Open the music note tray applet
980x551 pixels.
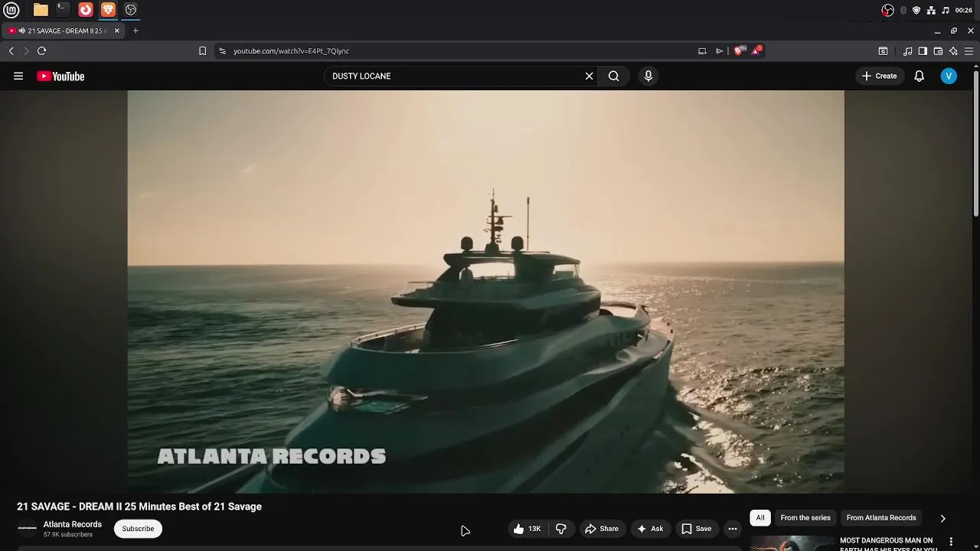pyautogui.click(x=946, y=10)
